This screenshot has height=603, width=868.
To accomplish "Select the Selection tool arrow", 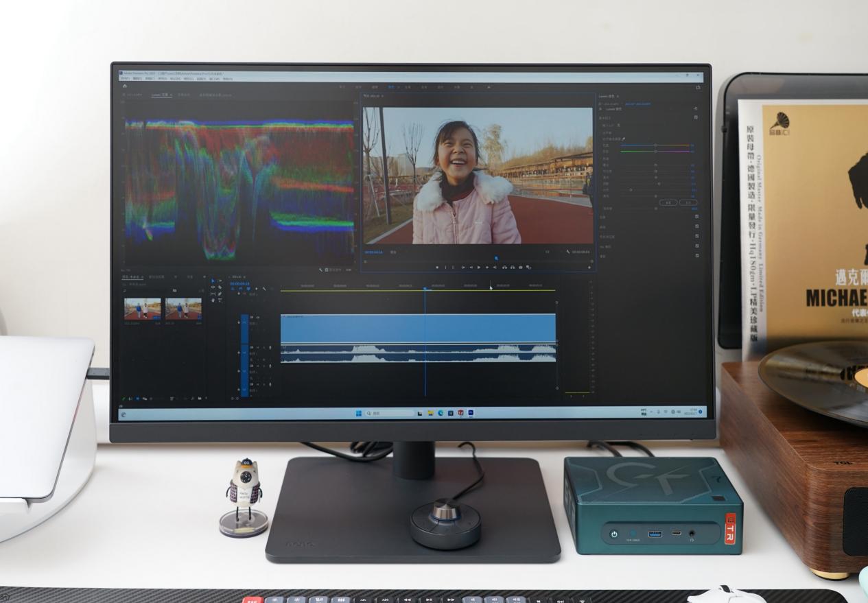I will [x=213, y=281].
